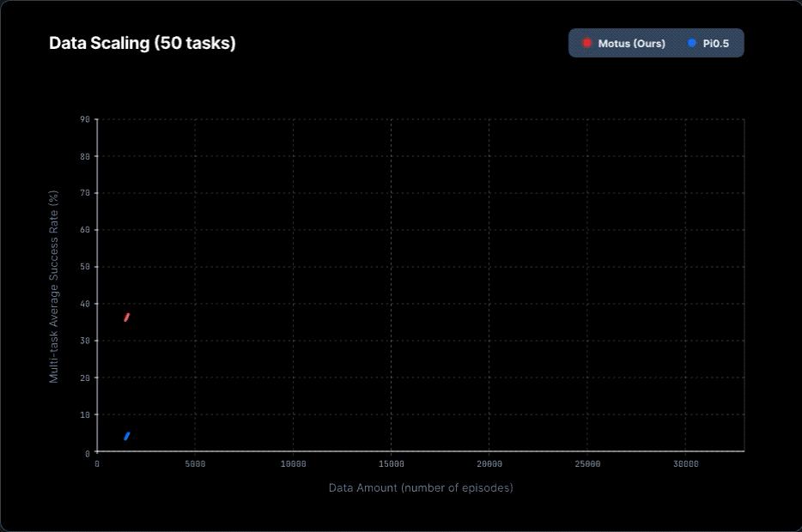Select the 25000 x-axis tick label
This screenshot has height=532, width=802.
(x=586, y=464)
